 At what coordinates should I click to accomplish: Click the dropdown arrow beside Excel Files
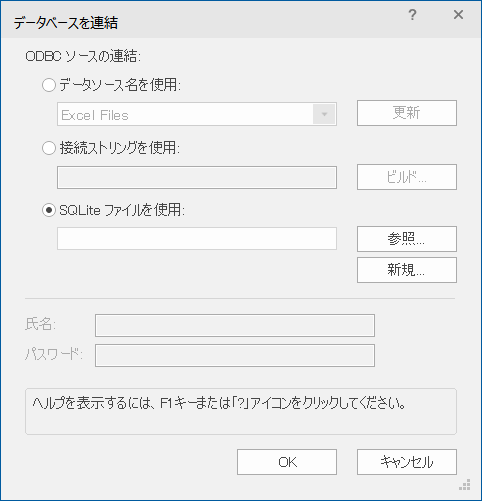click(324, 114)
